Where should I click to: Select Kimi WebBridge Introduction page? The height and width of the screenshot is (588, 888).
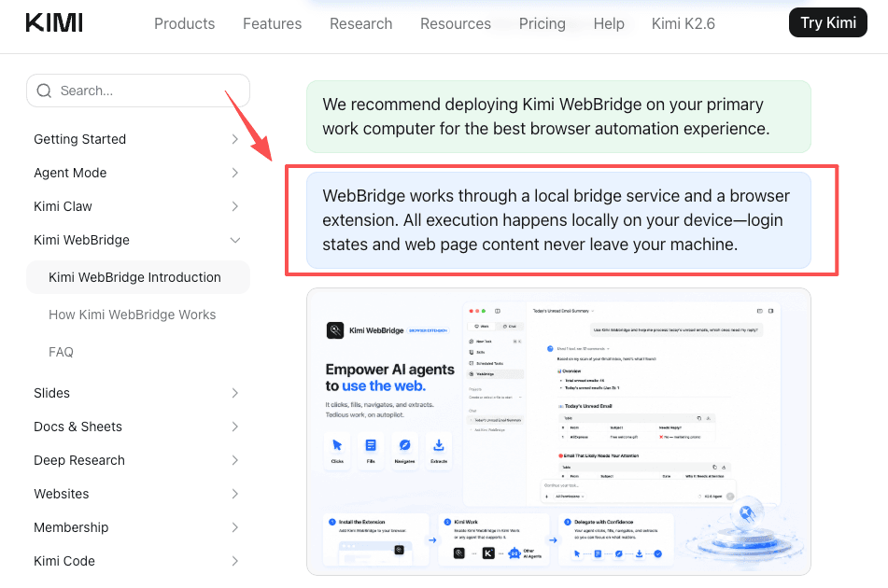pos(138,277)
